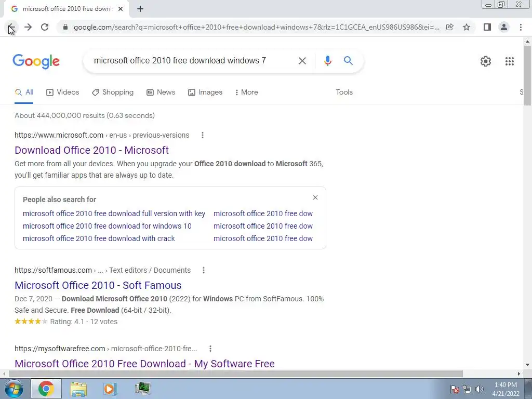The image size is (532, 399).
Task: Open Windows Media Player from taskbar
Action: click(x=110, y=389)
